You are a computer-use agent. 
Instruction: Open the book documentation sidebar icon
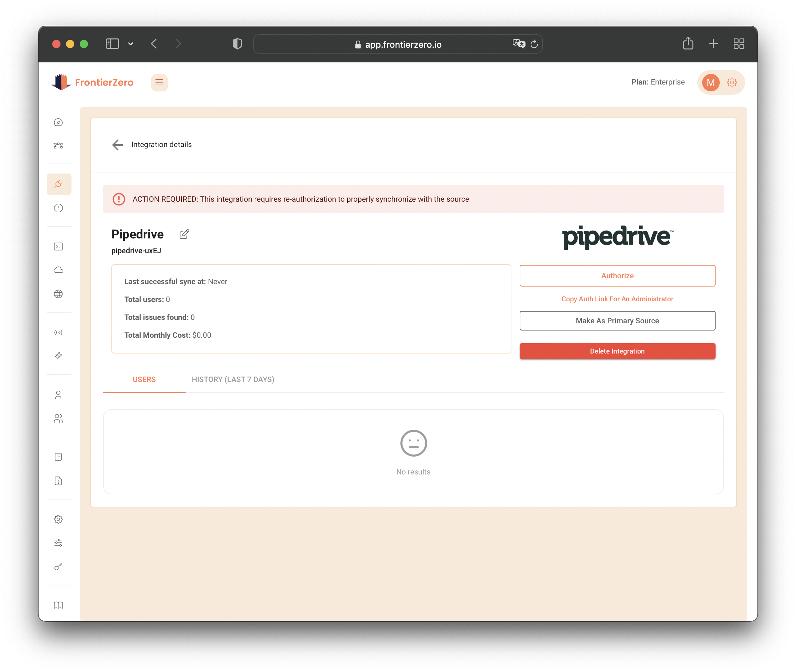(x=58, y=605)
